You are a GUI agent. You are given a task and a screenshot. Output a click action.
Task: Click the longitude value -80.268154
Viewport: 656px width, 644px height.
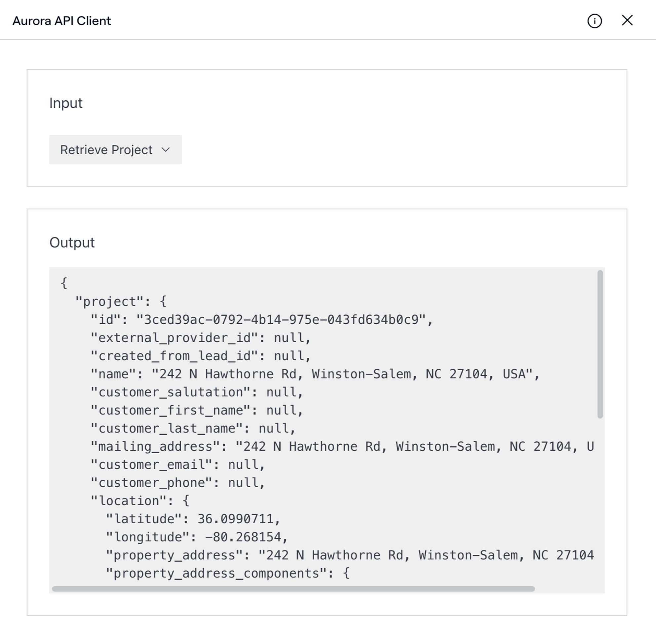click(244, 537)
